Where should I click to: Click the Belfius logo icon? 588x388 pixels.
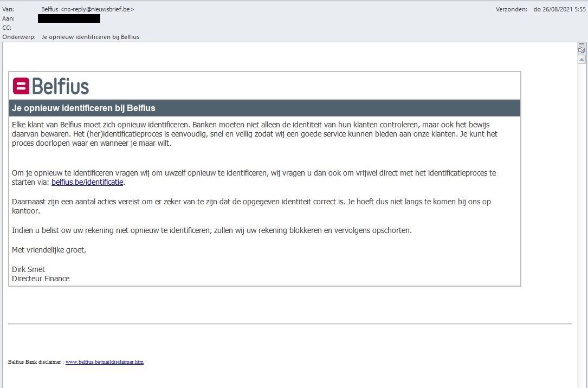[x=51, y=86]
